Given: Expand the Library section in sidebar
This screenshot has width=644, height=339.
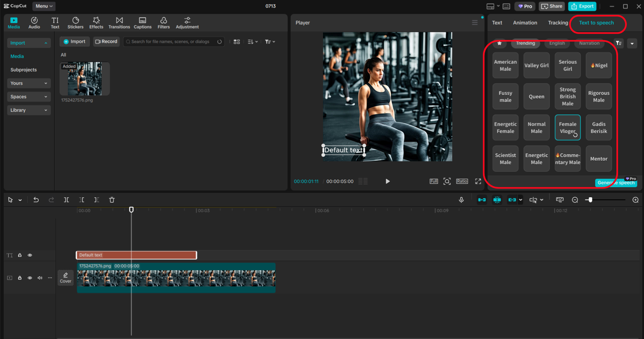Looking at the screenshot, I should [29, 110].
